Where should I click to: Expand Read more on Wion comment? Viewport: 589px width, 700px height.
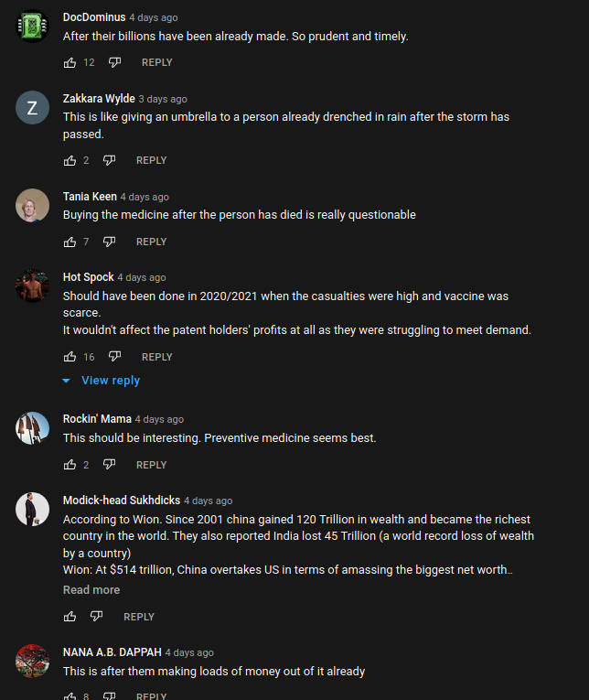(x=91, y=590)
